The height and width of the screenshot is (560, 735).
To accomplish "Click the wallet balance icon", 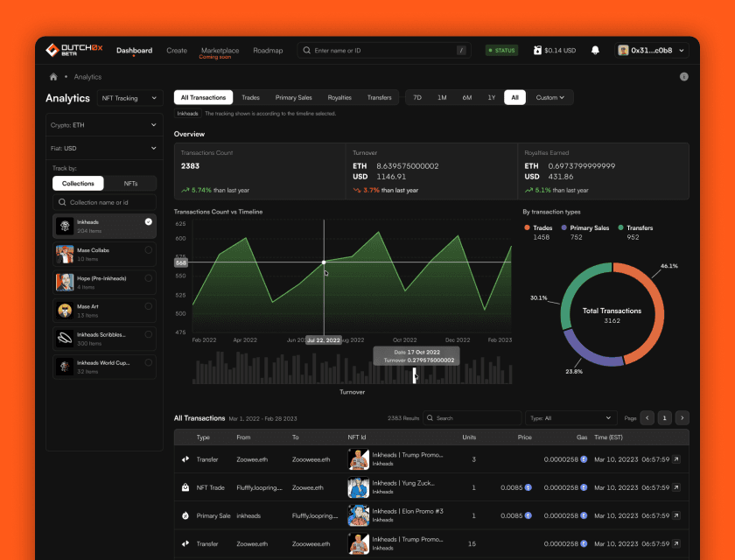I will pyautogui.click(x=537, y=50).
